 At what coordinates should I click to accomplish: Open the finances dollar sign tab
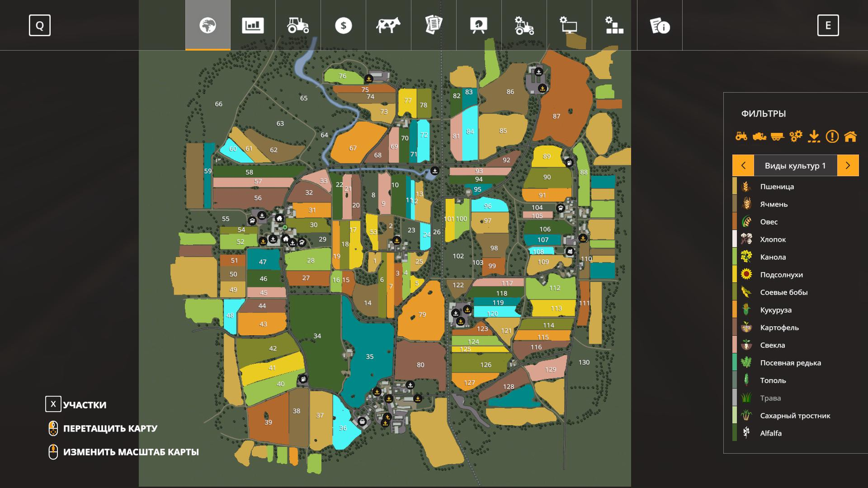343,25
